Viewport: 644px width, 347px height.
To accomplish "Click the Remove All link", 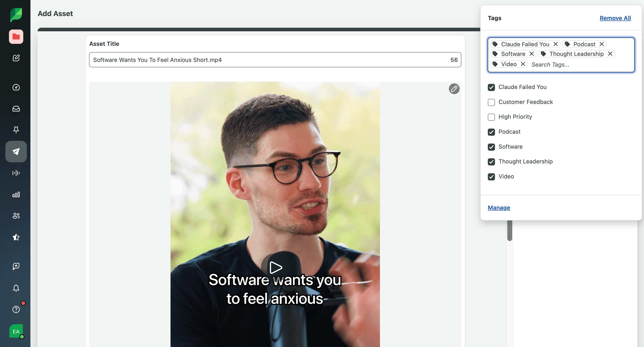I will [x=615, y=18].
